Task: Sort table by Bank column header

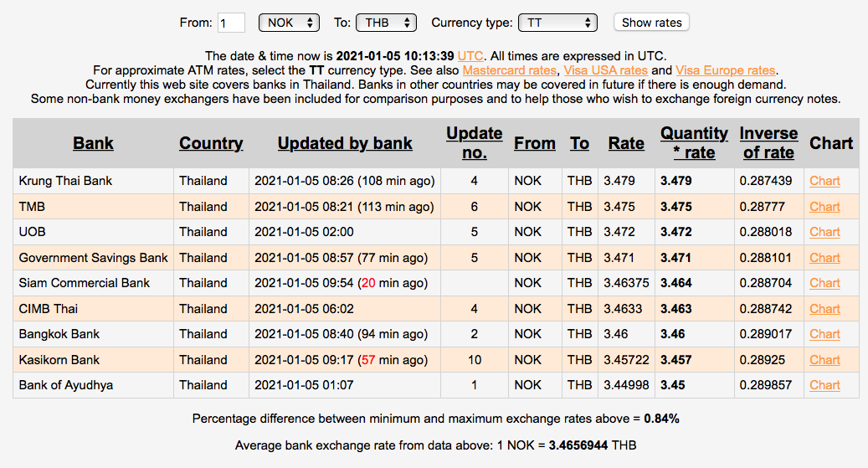Action: click(93, 143)
